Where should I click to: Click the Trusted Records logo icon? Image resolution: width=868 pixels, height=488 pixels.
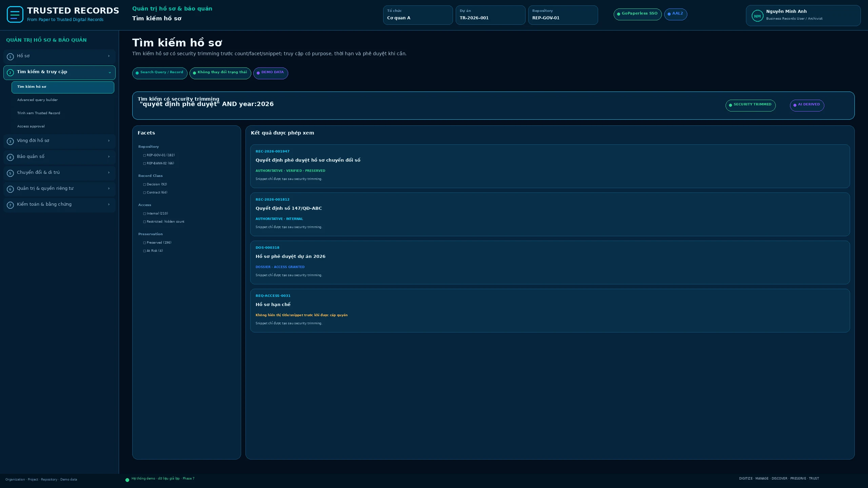(15, 15)
